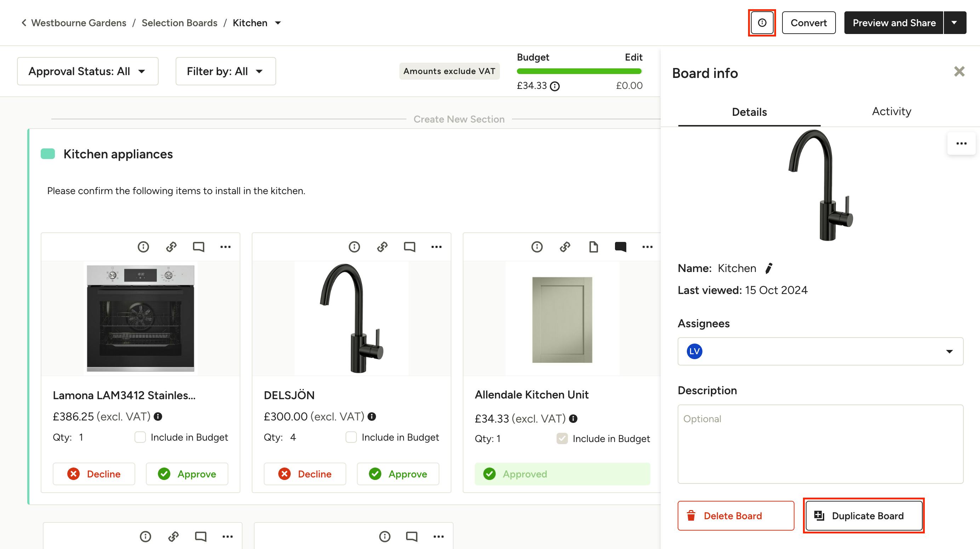
Task: Show info icon on DELSJÖN card
Action: 354,247
